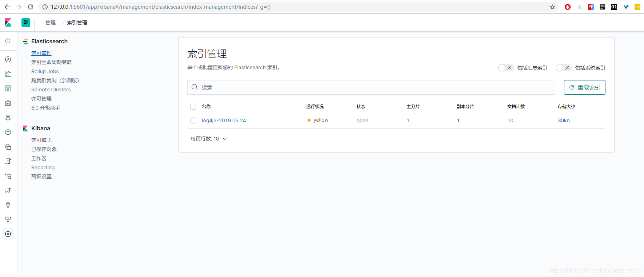Check the select-all checkbox in table header
Image resolution: width=644 pixels, height=277 pixels.
[x=193, y=107]
